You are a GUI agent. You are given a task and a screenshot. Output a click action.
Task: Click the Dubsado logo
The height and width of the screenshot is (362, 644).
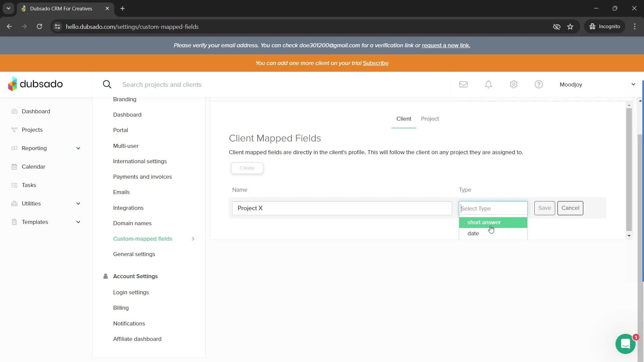pos(35,84)
